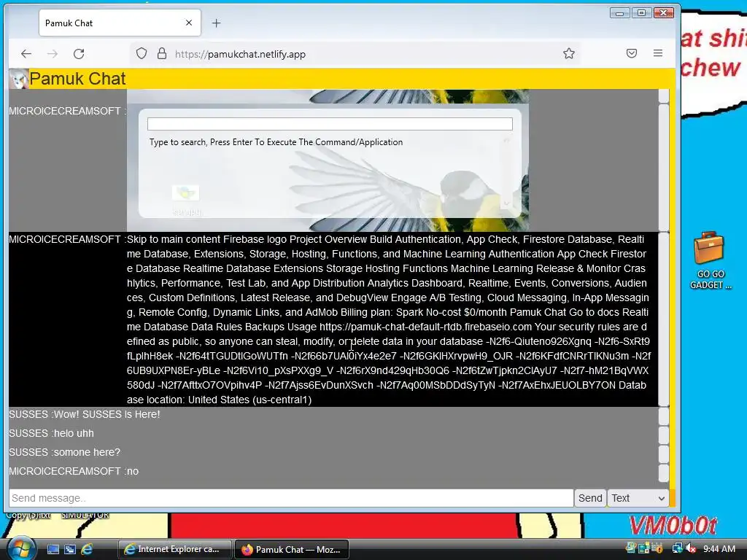Click the tall button beside the bird image message
Screen dimensions: 747x560
pyautogui.click(x=664, y=167)
